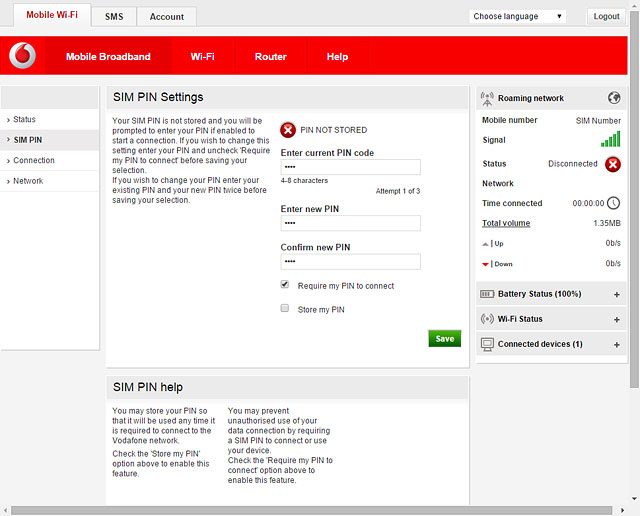Click the clock icon beside Time connected
Screen dimensions: 640x516
613,203
